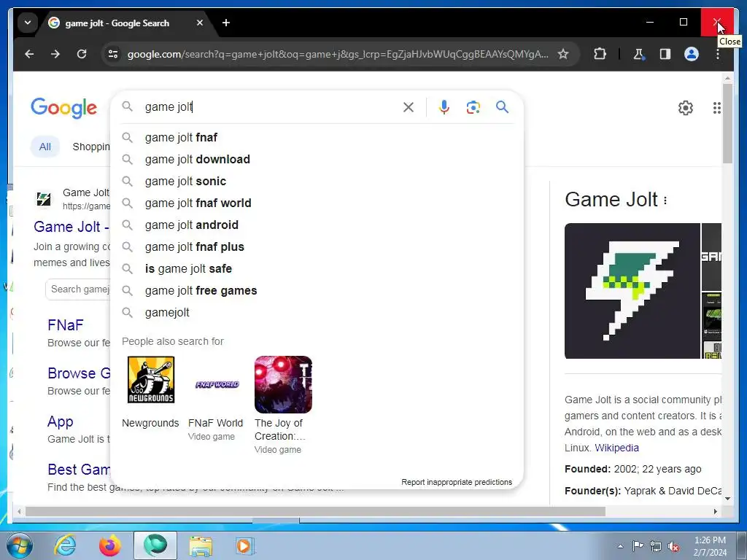The height and width of the screenshot is (560, 747).
Task: Clear the search box with X icon
Action: 409,107
